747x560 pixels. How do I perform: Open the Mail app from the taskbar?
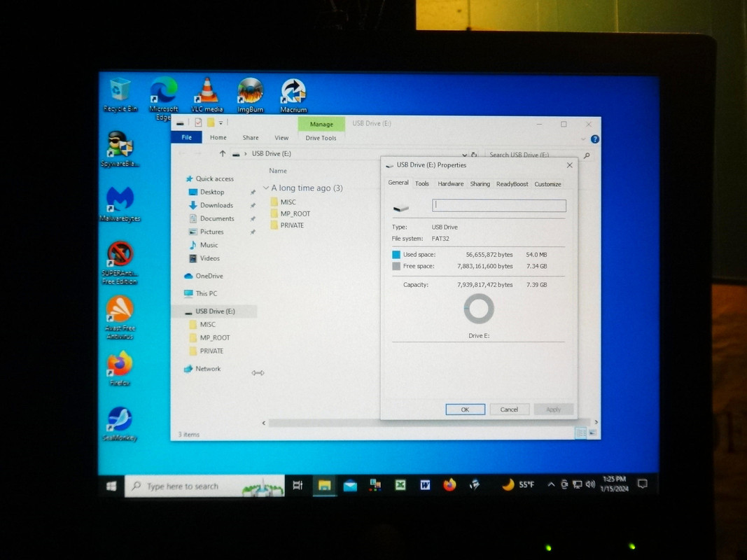pyautogui.click(x=350, y=486)
